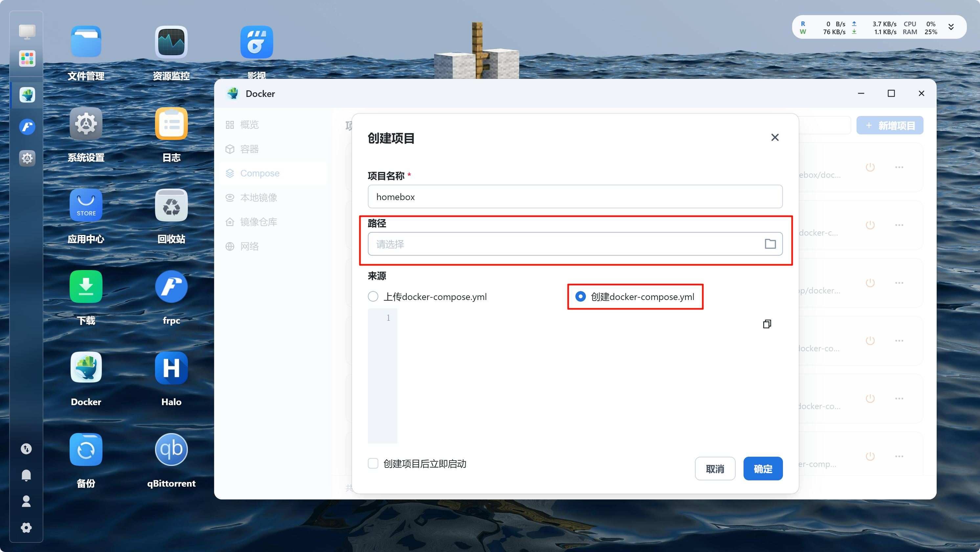980x552 pixels.
Task: Click 确定 to confirm project creation
Action: pyautogui.click(x=763, y=469)
